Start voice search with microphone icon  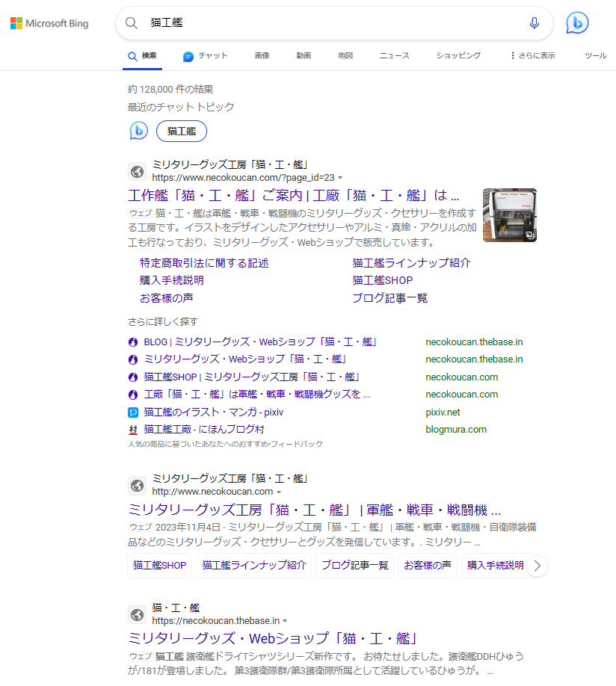534,22
